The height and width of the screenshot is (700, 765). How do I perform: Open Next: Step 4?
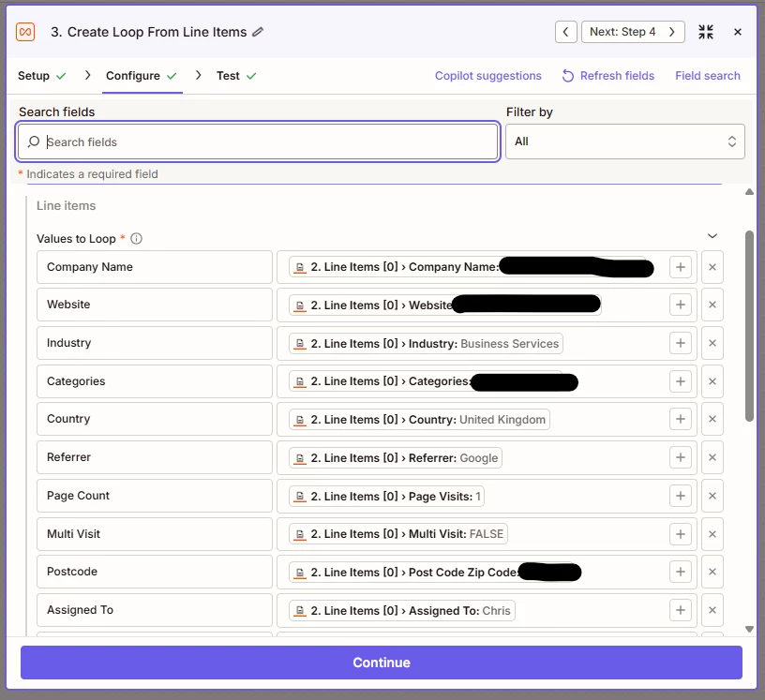[x=633, y=32]
